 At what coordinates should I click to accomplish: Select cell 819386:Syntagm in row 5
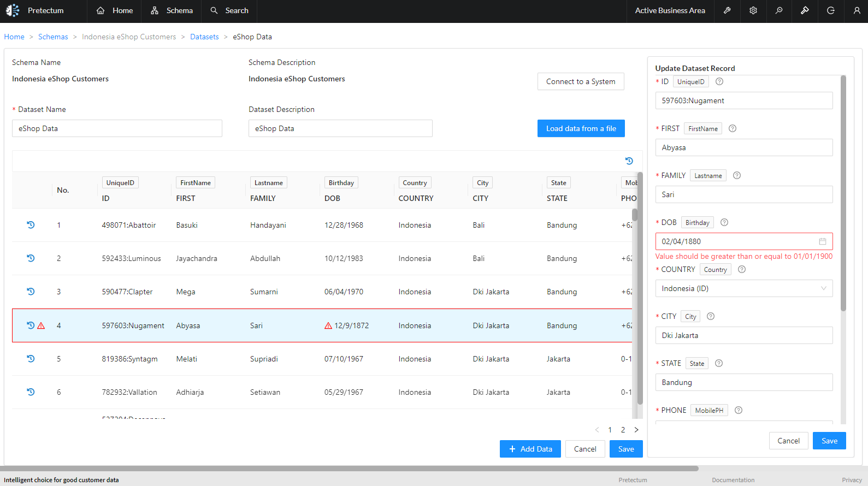pyautogui.click(x=129, y=359)
